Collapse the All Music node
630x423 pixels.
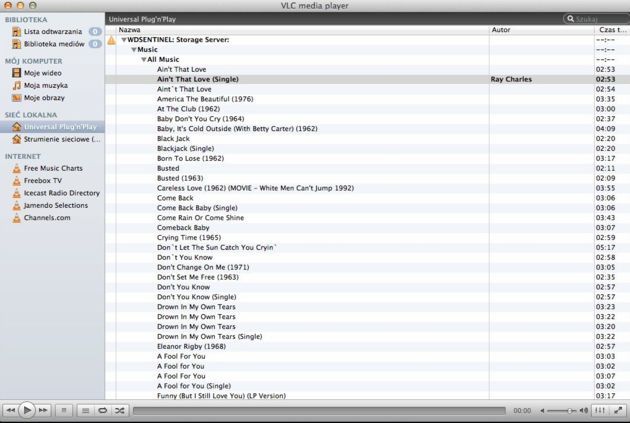(x=143, y=59)
